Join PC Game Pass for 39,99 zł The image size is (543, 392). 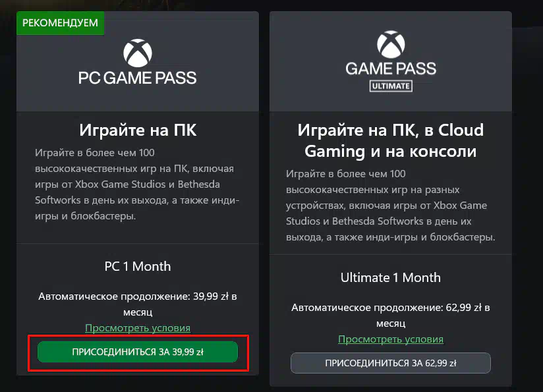pyautogui.click(x=138, y=352)
